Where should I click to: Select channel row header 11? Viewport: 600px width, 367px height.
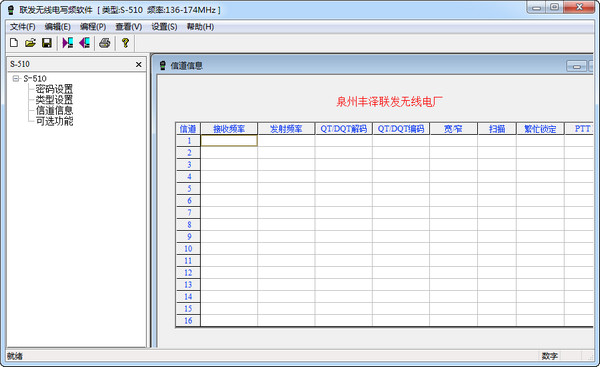[188, 261]
